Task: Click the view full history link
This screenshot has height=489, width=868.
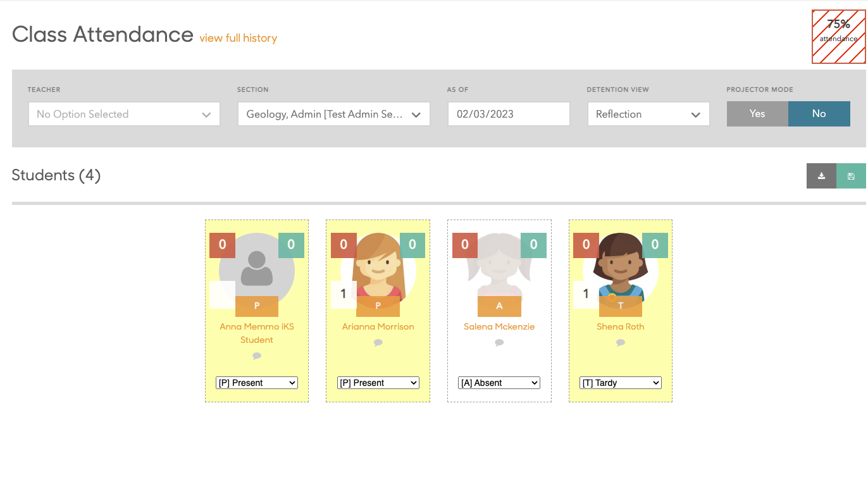Action: tap(239, 38)
